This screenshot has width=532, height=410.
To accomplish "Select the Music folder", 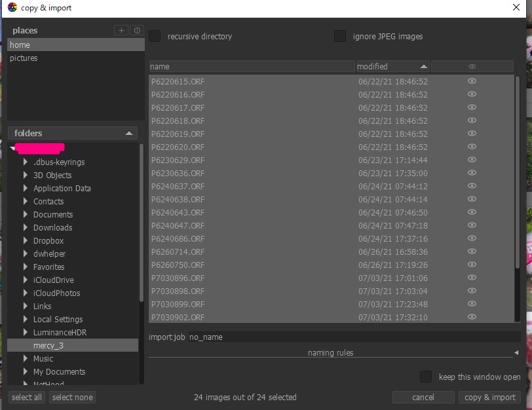I will [43, 359].
